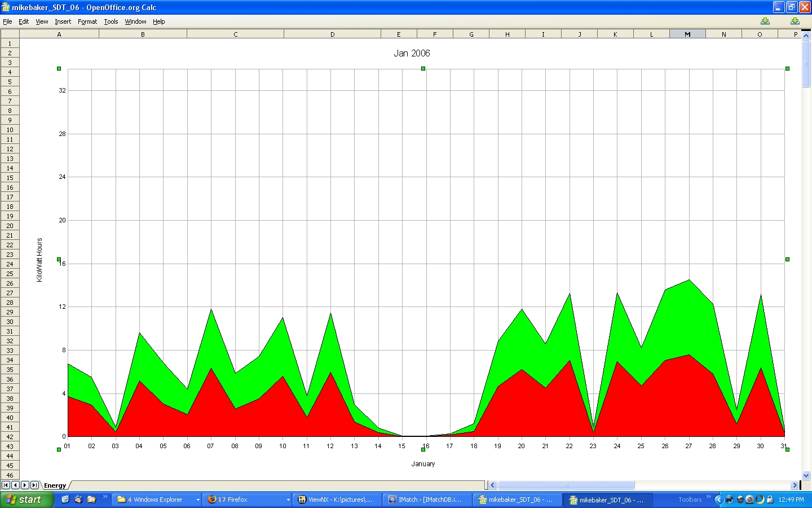Open the Tools menu
The height and width of the screenshot is (508, 812).
(x=111, y=21)
